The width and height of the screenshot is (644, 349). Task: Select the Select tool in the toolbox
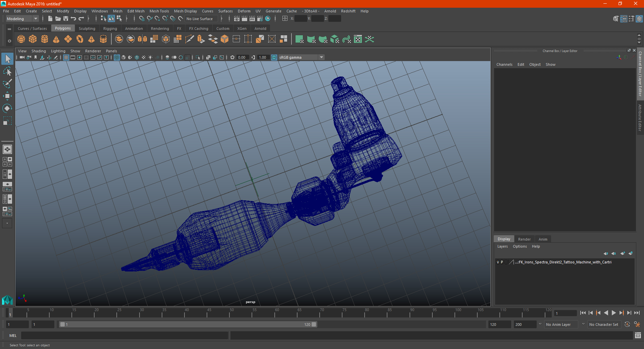click(x=7, y=59)
